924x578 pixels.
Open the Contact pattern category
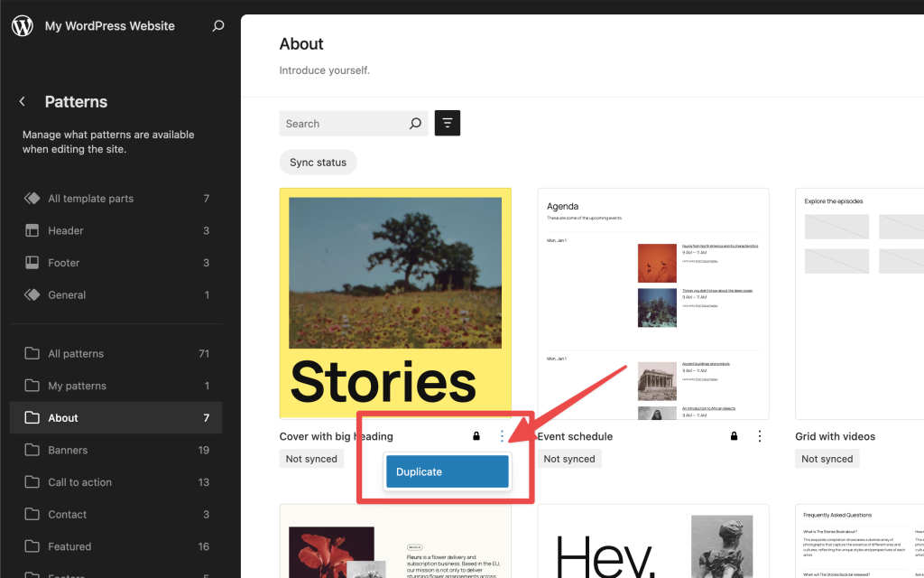[x=67, y=514]
